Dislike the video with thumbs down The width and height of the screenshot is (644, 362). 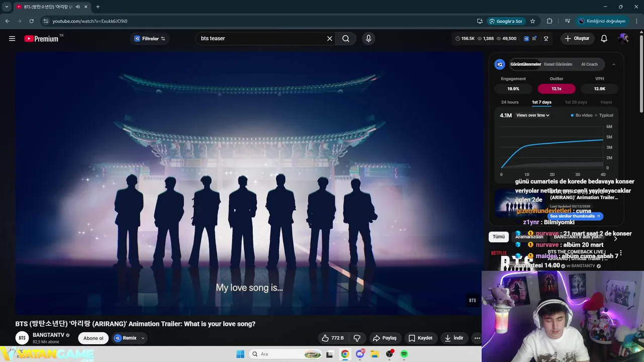point(357,338)
